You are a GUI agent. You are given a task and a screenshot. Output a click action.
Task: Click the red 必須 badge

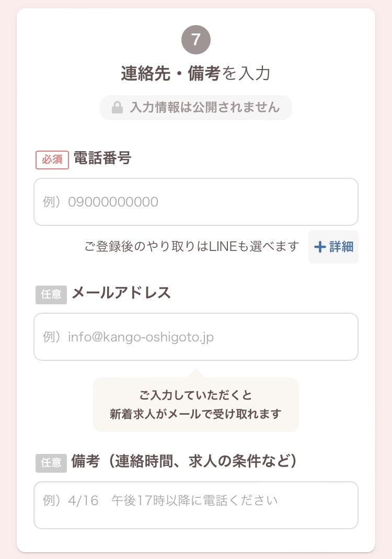coord(52,159)
